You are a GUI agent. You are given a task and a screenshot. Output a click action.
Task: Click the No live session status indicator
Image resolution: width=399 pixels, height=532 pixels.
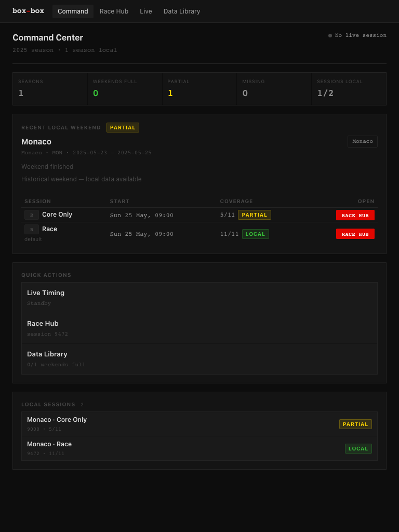click(x=357, y=35)
